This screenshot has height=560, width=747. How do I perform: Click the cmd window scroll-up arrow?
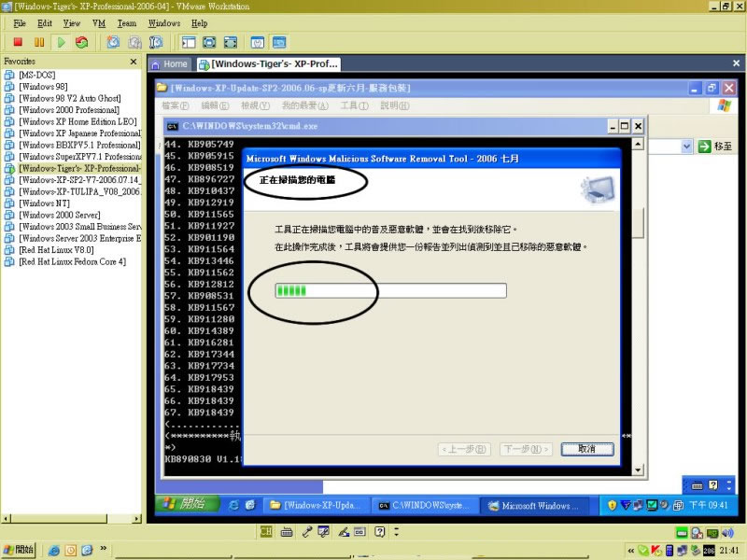pos(638,144)
